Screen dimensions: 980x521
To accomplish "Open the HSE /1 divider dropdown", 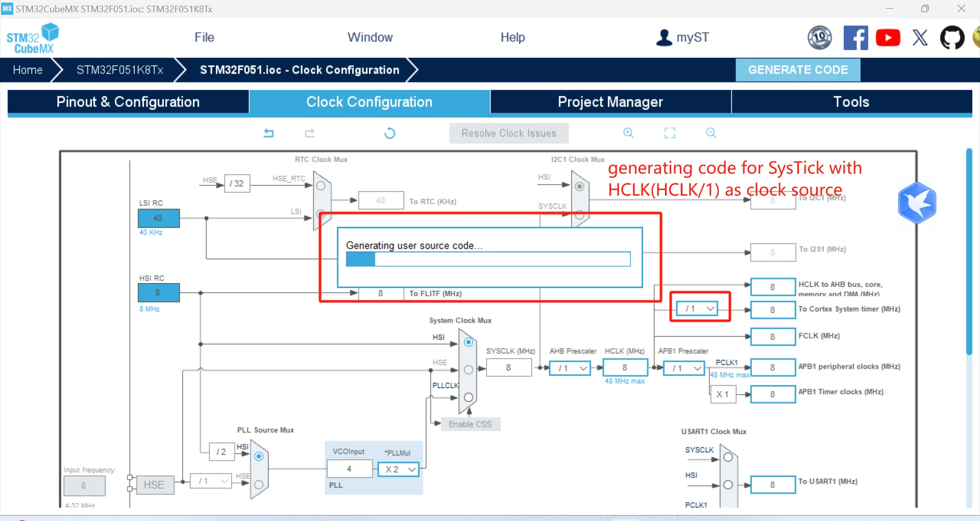I will tap(211, 481).
